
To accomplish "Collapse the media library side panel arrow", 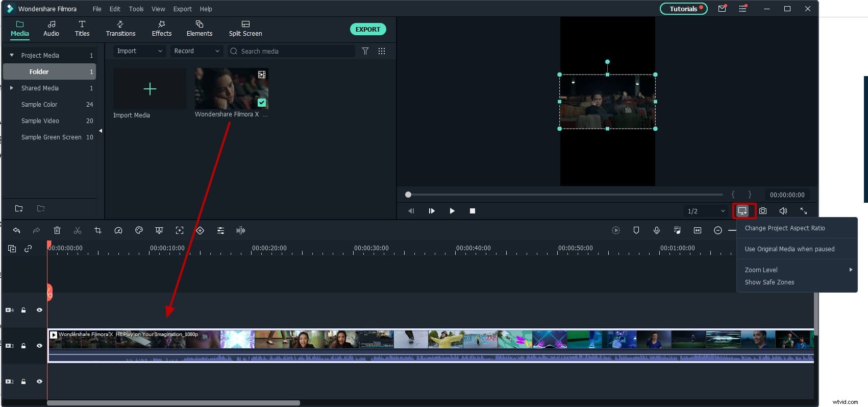I will click(x=101, y=131).
